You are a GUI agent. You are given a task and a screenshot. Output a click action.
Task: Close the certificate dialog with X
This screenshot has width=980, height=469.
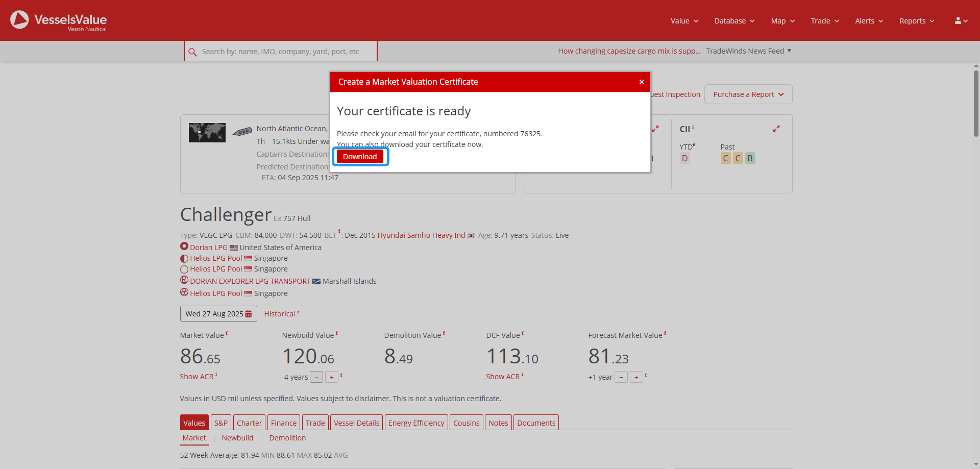(x=642, y=82)
